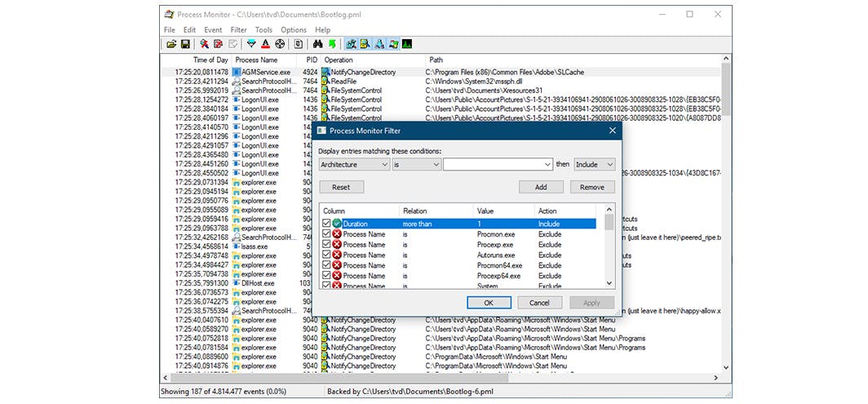
Task: Click the Save floppy disk toolbar icon
Action: click(x=185, y=44)
